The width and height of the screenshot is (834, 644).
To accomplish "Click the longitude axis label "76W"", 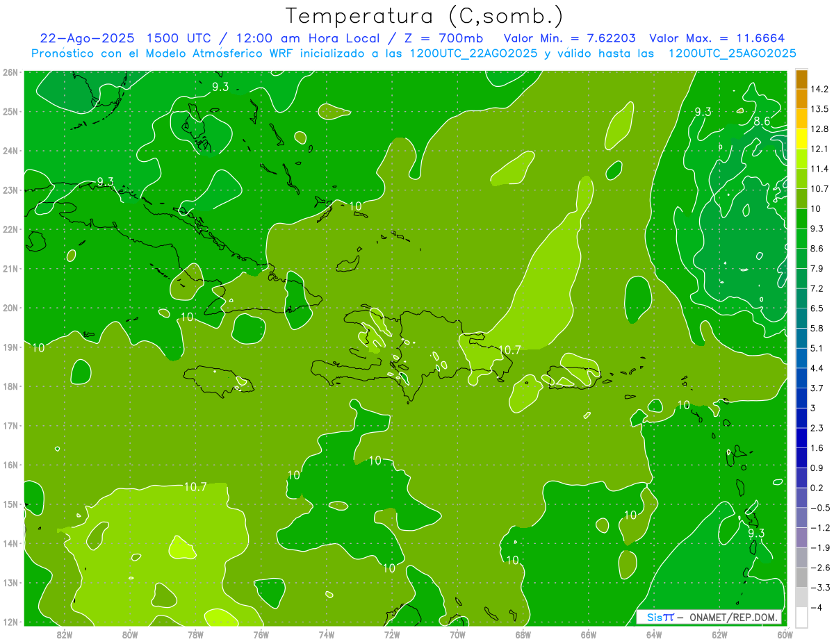I will (261, 634).
